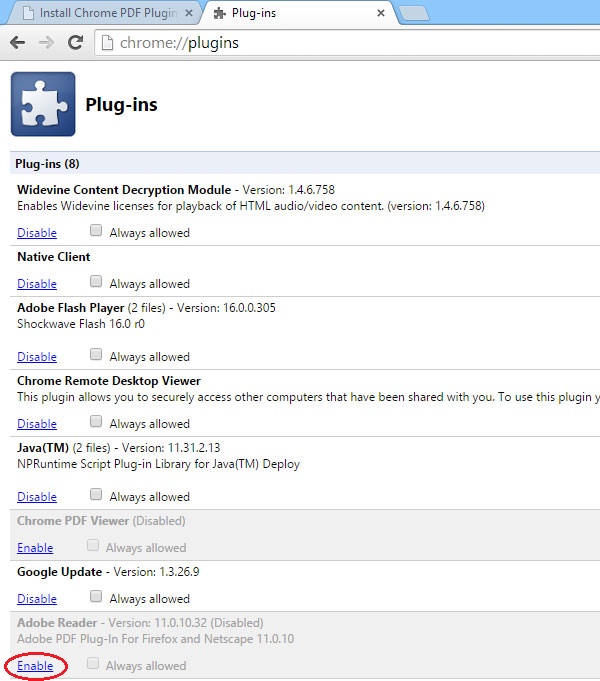Screen dimensions: 600x681
Task: Close the Plug-ins tab
Action: point(380,14)
